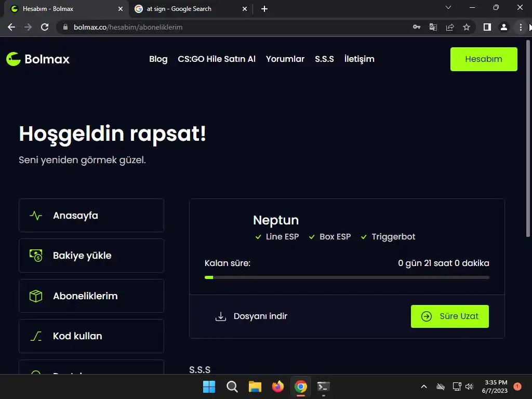Click the arrow circle icon in Süre Uzat
532x399 pixels.
[x=427, y=316]
